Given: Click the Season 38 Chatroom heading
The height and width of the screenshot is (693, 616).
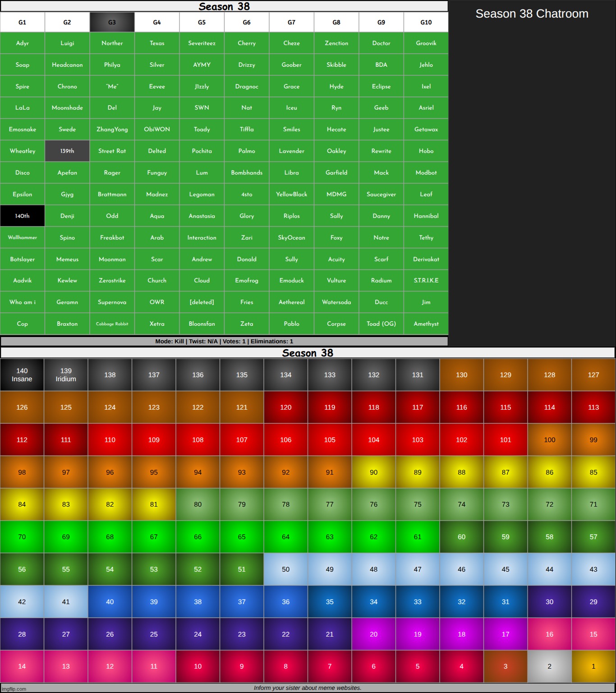Looking at the screenshot, I should point(532,14).
